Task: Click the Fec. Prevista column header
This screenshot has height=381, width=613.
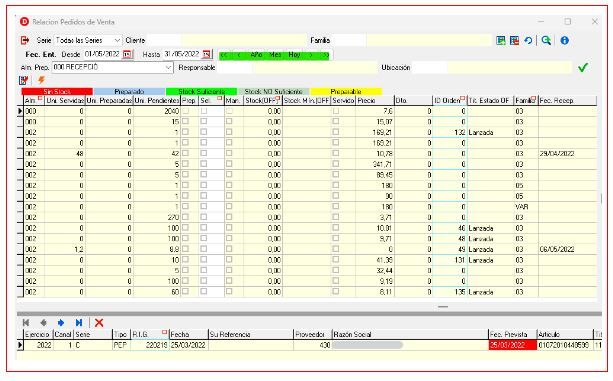Action: coord(513,334)
